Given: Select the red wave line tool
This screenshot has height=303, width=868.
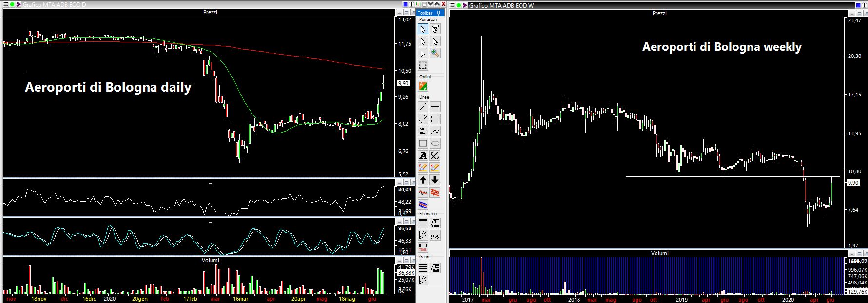Looking at the screenshot, I should click(x=423, y=192).
